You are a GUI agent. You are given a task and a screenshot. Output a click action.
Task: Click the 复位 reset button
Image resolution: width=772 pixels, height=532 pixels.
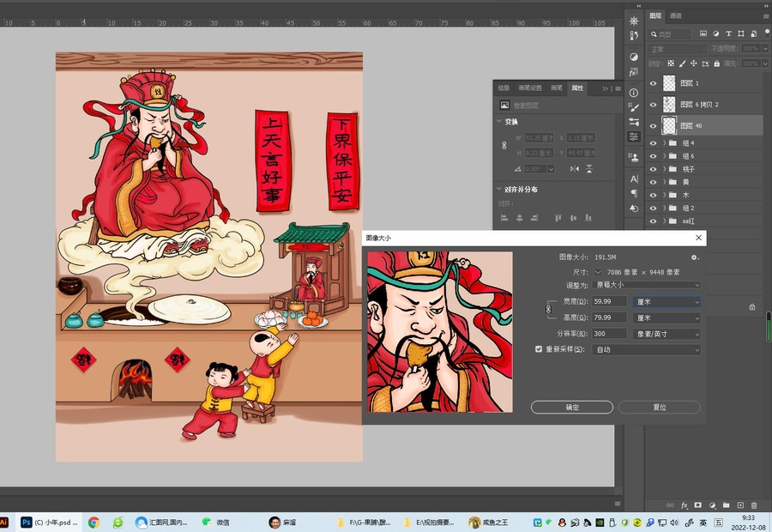[x=660, y=408]
